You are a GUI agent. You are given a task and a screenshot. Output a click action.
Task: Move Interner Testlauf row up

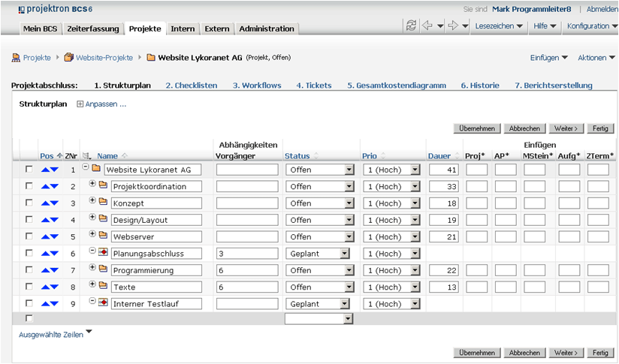[x=45, y=304]
